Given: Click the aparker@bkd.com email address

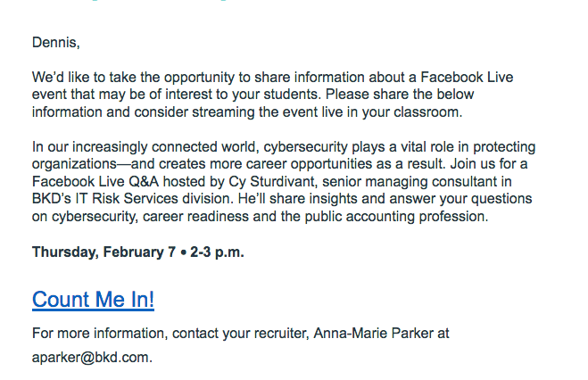Looking at the screenshot, I should click(91, 358).
